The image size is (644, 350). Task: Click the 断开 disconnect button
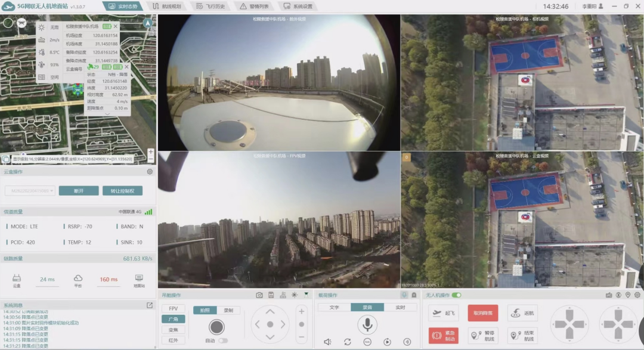coord(78,191)
